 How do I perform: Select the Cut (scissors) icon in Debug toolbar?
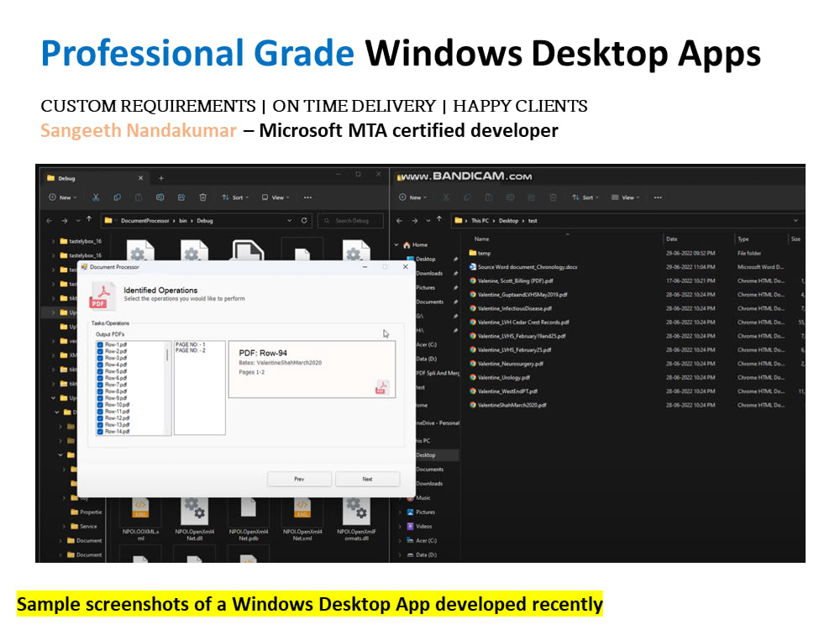[x=95, y=197]
